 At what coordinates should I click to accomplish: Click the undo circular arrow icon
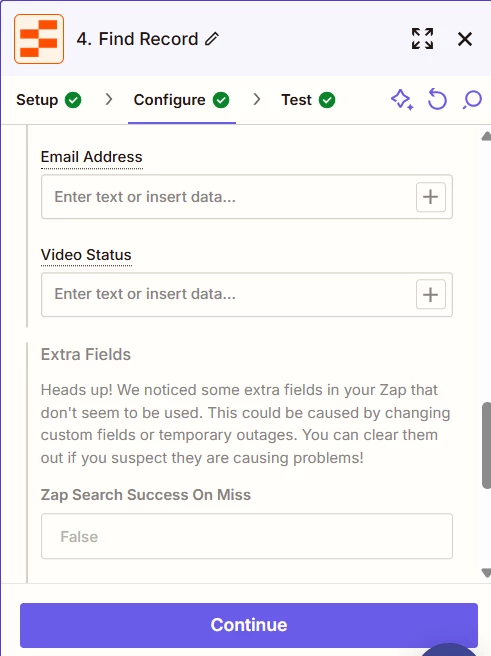(437, 100)
